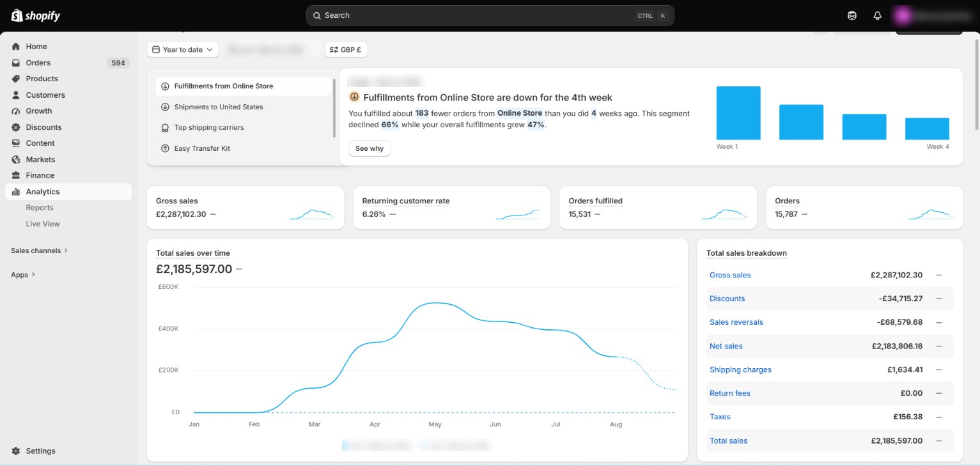
Task: Open the Year to date dropdown
Action: tap(183, 50)
